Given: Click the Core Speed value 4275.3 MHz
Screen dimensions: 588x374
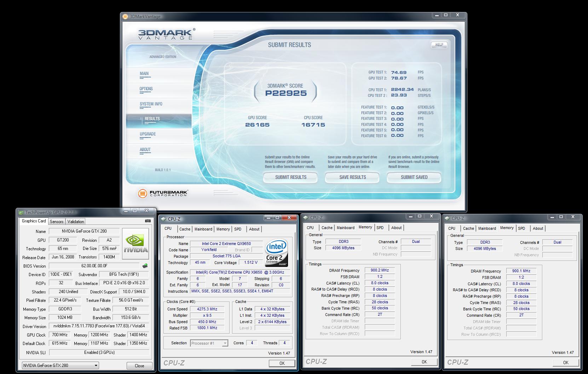Looking at the screenshot, I should tap(207, 309).
